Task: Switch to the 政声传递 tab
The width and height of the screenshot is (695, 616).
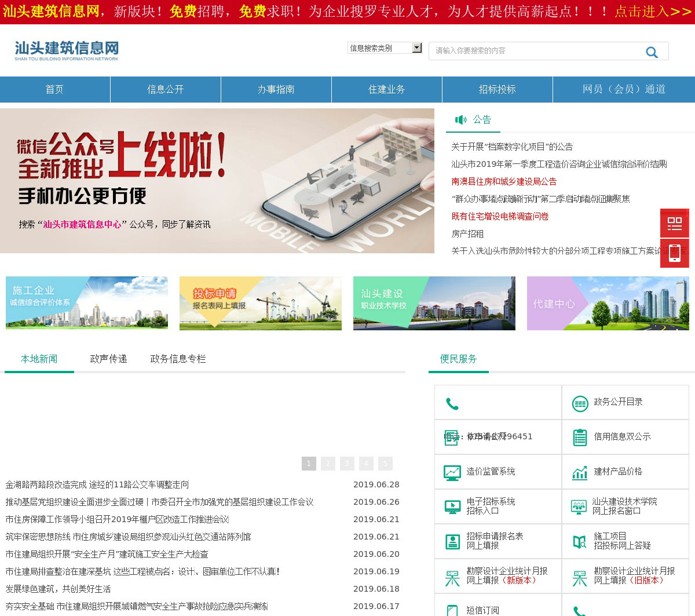Action: pyautogui.click(x=108, y=359)
